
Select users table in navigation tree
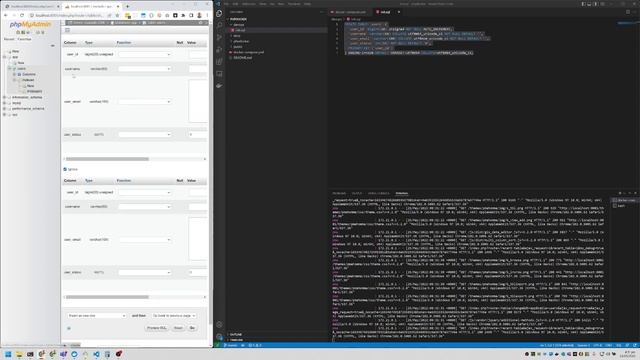tap(22, 69)
